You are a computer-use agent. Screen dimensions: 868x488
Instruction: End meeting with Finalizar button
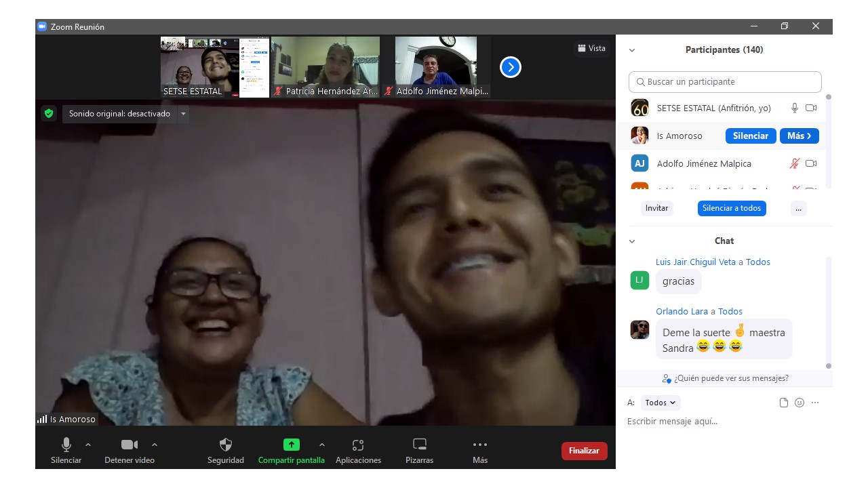tap(585, 451)
